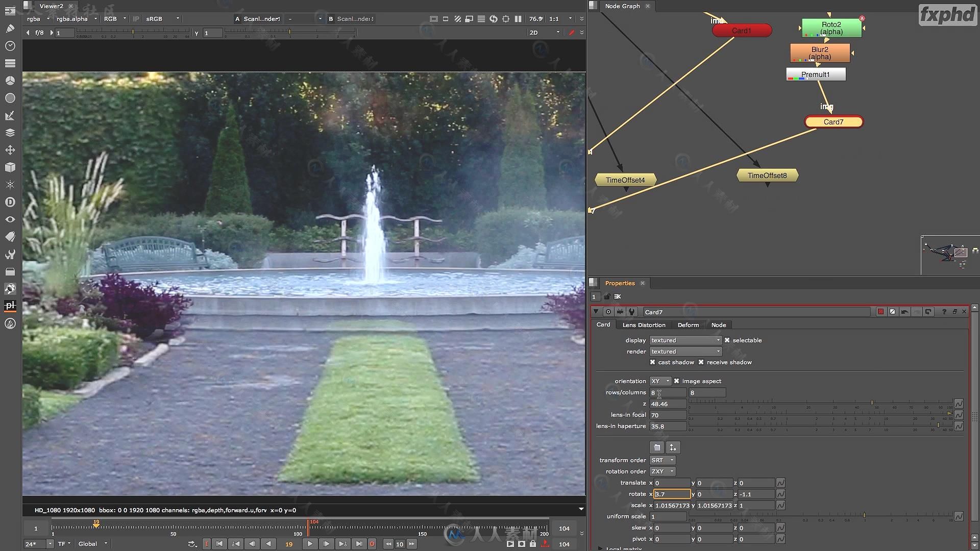This screenshot has height=551, width=980.
Task: Toggle the selectable checkbox for Card7
Action: [x=727, y=340]
